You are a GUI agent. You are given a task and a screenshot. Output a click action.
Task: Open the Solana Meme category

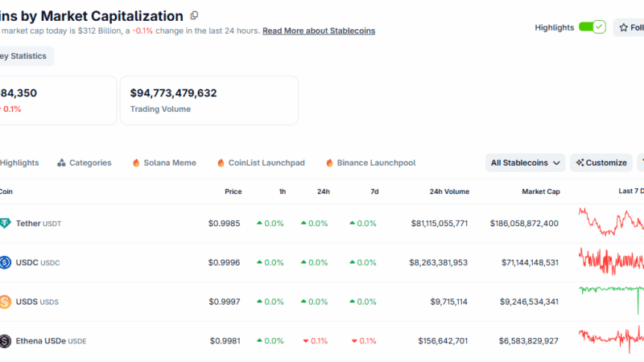coord(164,163)
